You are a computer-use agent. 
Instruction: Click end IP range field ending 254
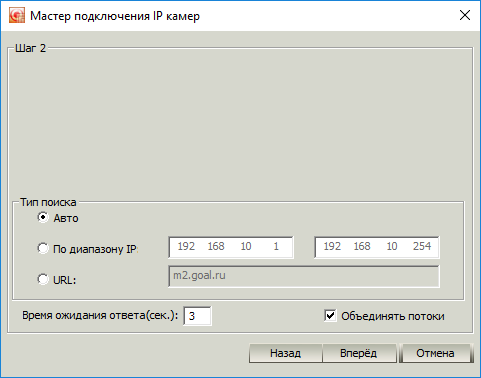pyautogui.click(x=377, y=247)
